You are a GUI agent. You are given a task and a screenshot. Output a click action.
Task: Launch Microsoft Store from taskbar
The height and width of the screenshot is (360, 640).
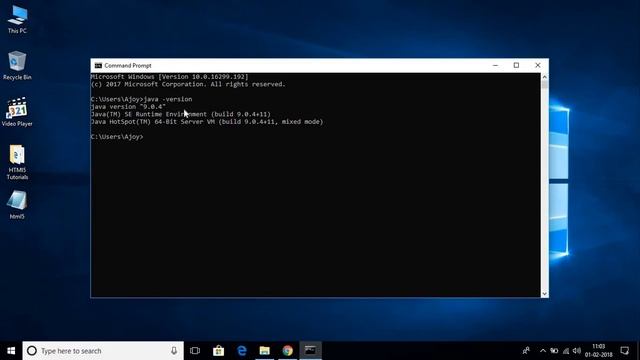click(x=218, y=351)
